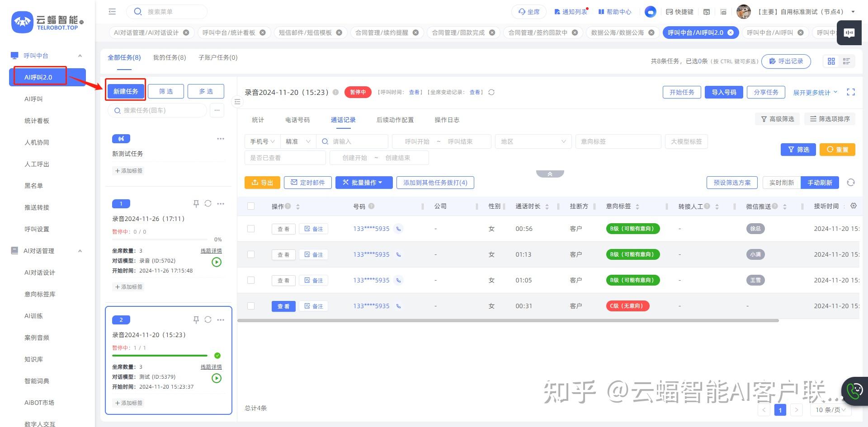Click the user avatar picture
This screenshot has height=427, width=868.
(x=743, y=12)
